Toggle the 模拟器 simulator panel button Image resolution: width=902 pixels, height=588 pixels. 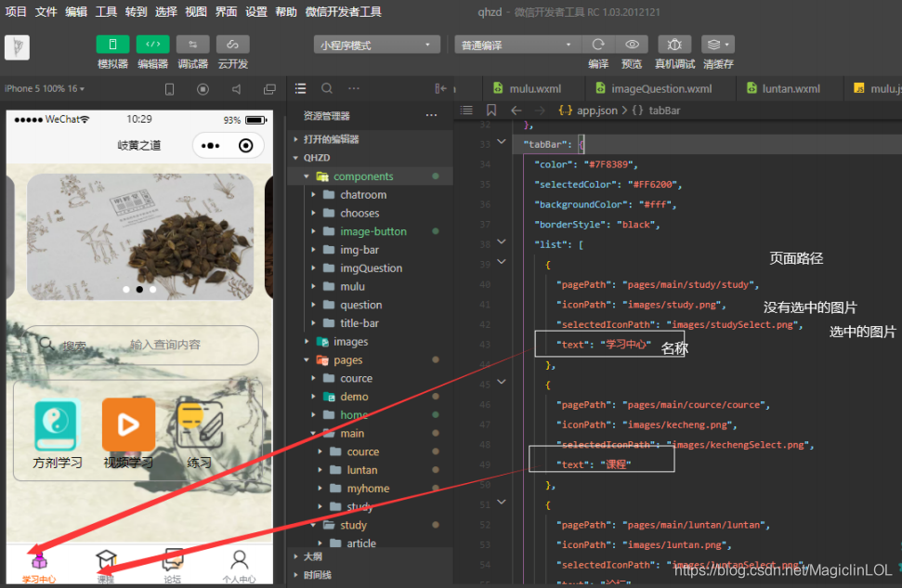click(112, 45)
